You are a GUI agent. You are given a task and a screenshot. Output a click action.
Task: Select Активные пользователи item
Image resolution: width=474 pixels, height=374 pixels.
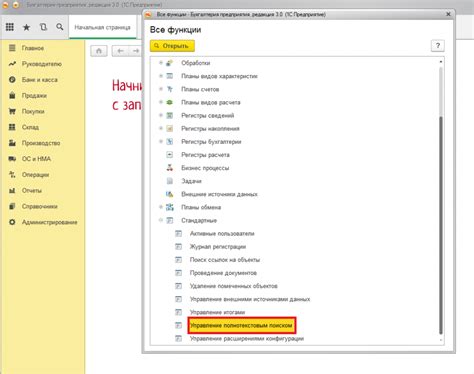222,233
